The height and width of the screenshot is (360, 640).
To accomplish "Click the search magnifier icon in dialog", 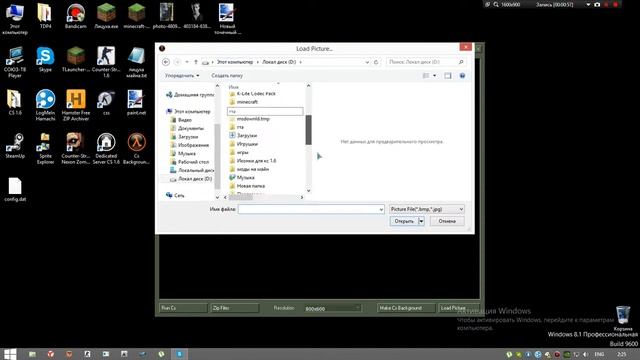I will point(461,62).
